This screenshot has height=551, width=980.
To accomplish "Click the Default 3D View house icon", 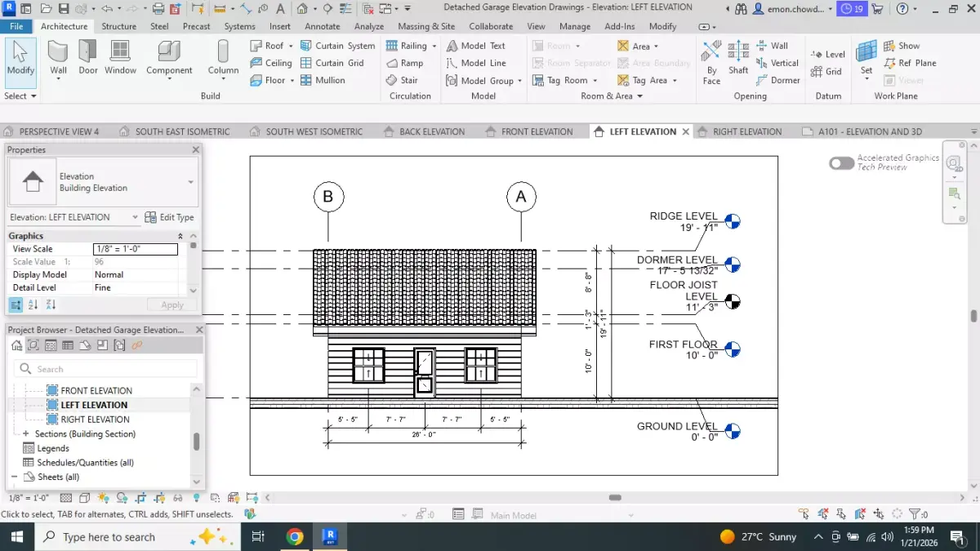I will (302, 9).
